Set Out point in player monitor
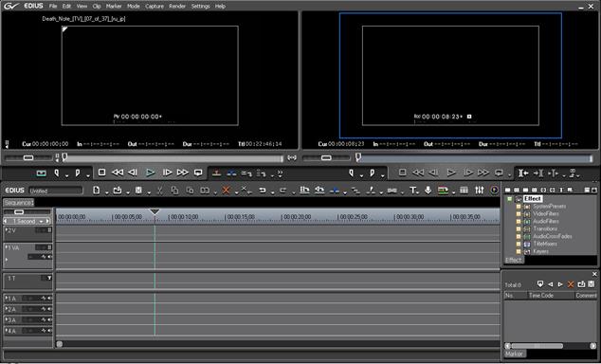This screenshot has width=601, height=364. click(x=78, y=173)
